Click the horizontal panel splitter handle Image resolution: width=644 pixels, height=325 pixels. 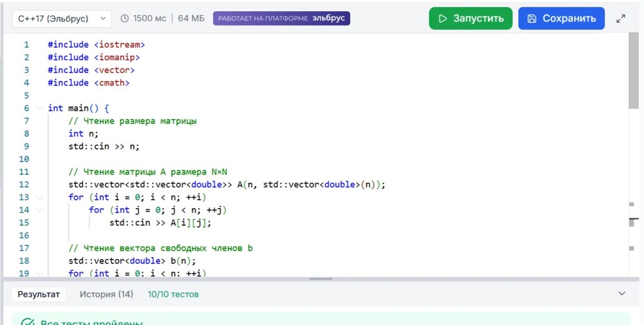coord(321,279)
